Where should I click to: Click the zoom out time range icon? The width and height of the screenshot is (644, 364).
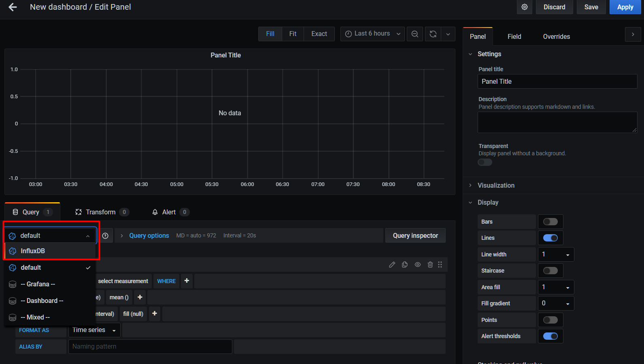415,34
